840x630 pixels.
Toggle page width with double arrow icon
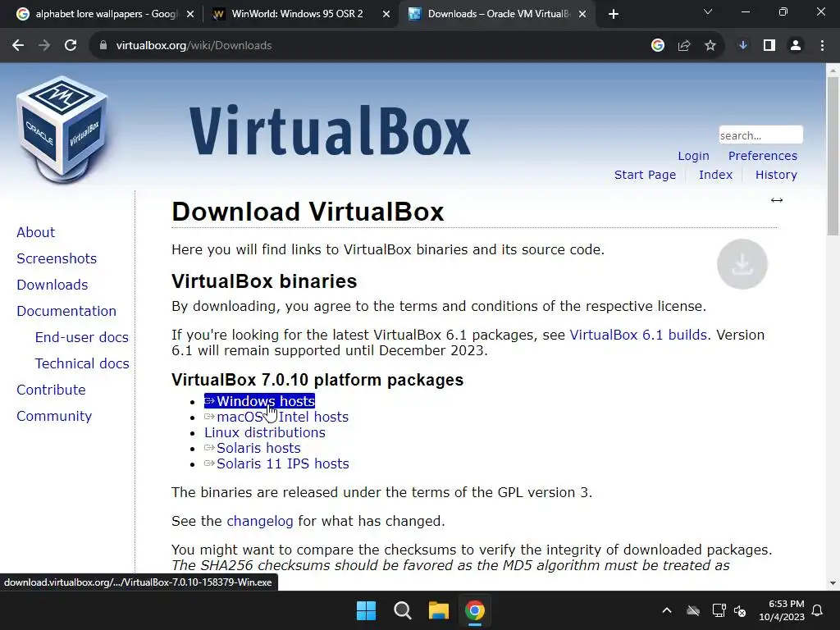(777, 200)
